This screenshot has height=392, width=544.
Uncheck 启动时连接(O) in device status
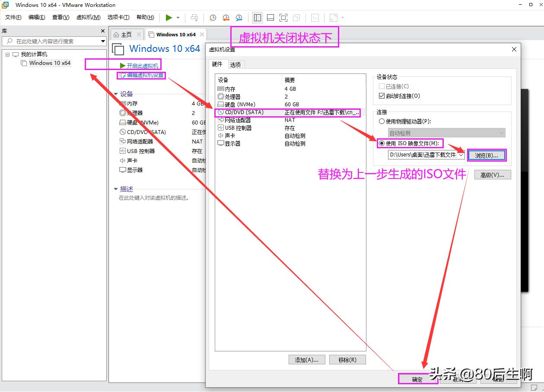382,96
